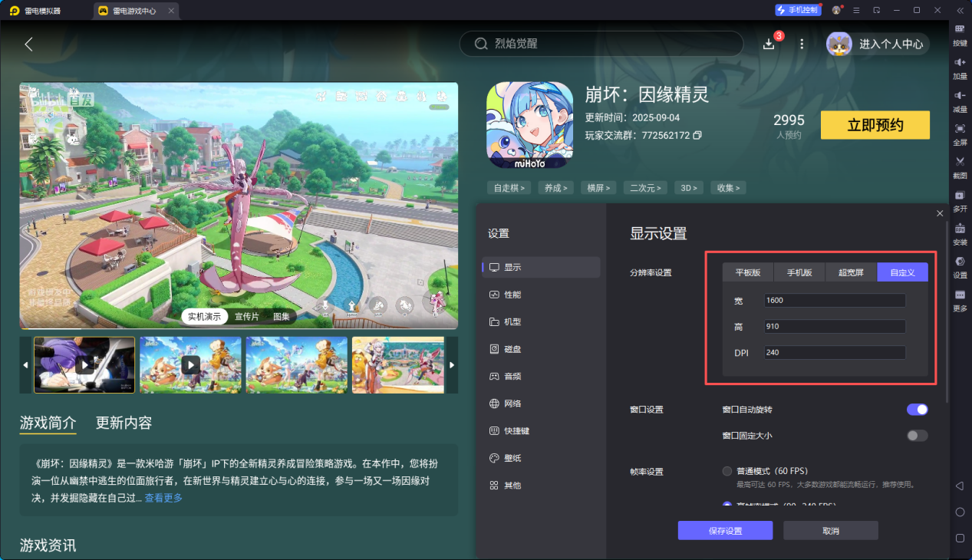Select the 图集 media tab
The width and height of the screenshot is (972, 560).
point(282,316)
